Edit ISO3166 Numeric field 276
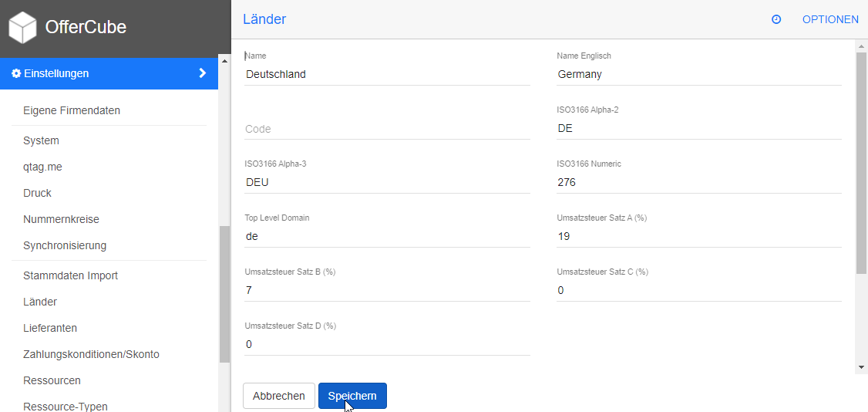Viewport: 868px width, 412px height. tap(699, 182)
